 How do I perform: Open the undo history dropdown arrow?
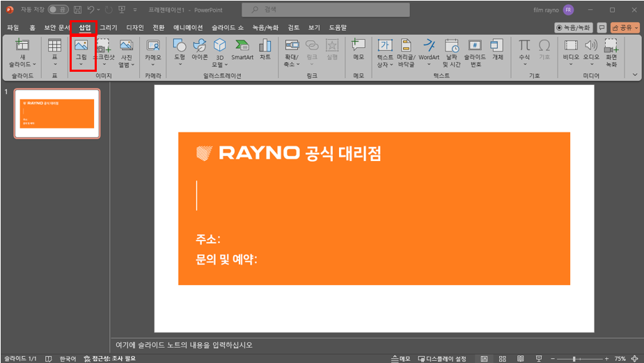tap(99, 10)
